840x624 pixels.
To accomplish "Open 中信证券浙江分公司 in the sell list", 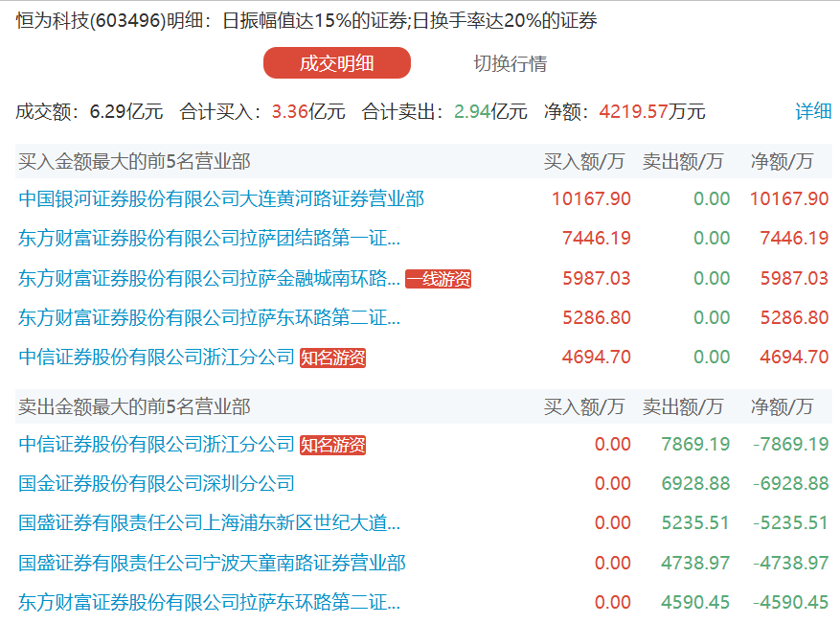I will tap(156, 445).
